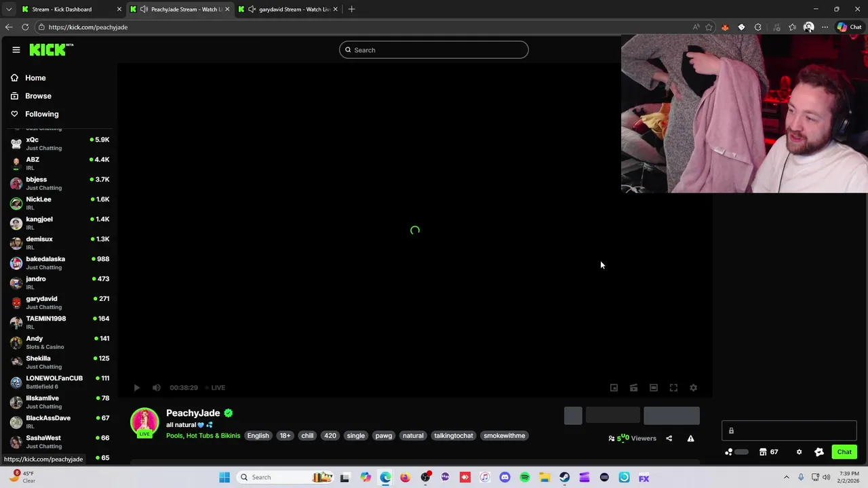This screenshot has height=488, width=868.
Task: Open BlackAssDave channel in sidebar
Action: tap(60, 422)
